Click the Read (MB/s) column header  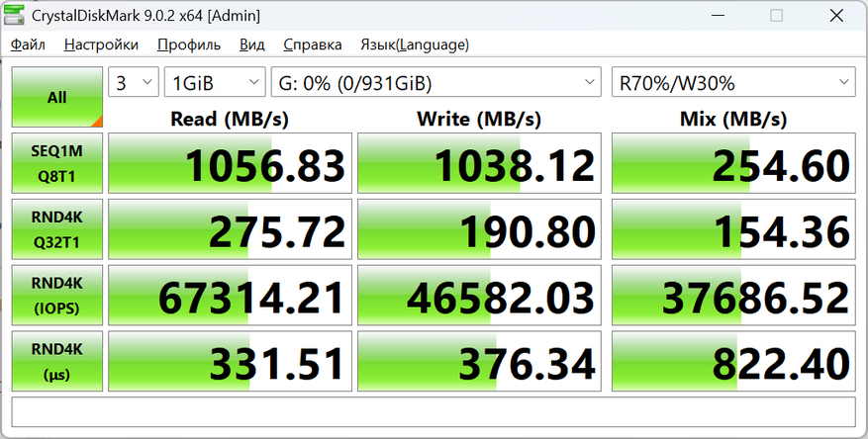230,119
